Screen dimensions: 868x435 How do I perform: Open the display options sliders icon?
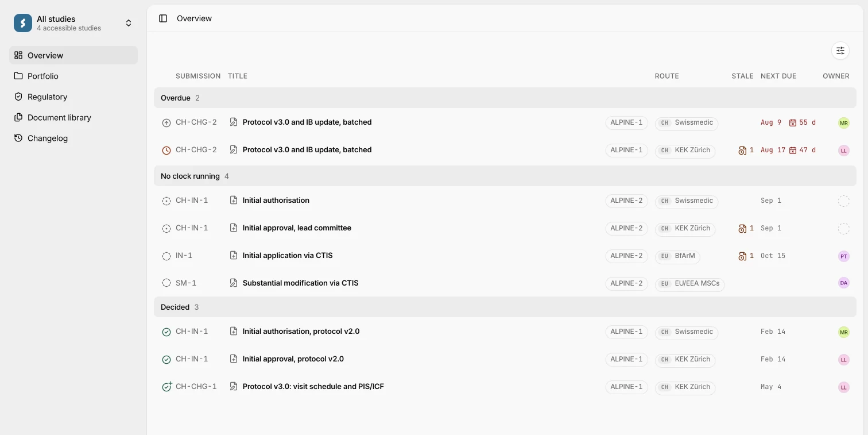(840, 51)
